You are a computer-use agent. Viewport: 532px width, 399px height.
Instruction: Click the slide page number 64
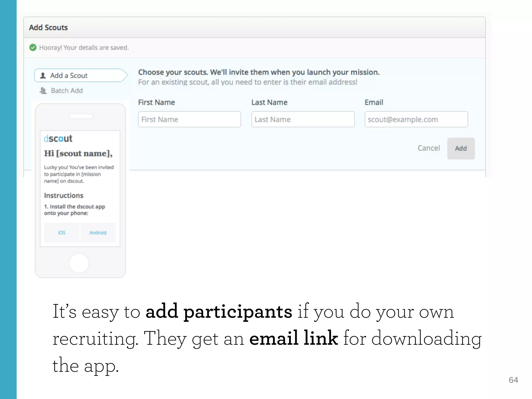click(x=513, y=380)
